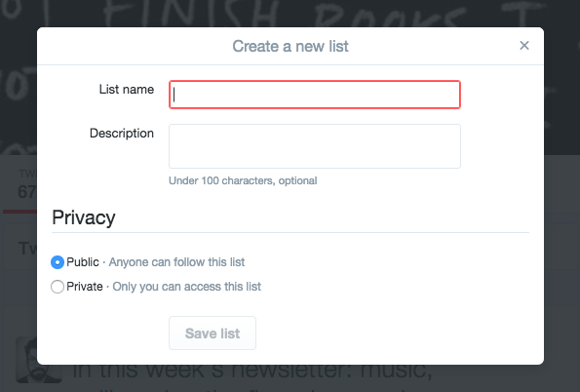580x392 pixels.
Task: Select the Private privacy radio button
Action: point(58,287)
